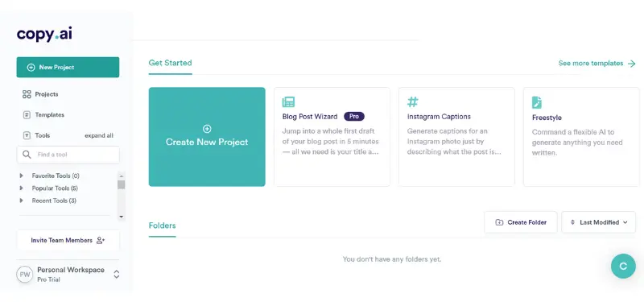The image size is (644, 302).
Task: Expand the Favorite Tools group
Action: [x=22, y=176]
